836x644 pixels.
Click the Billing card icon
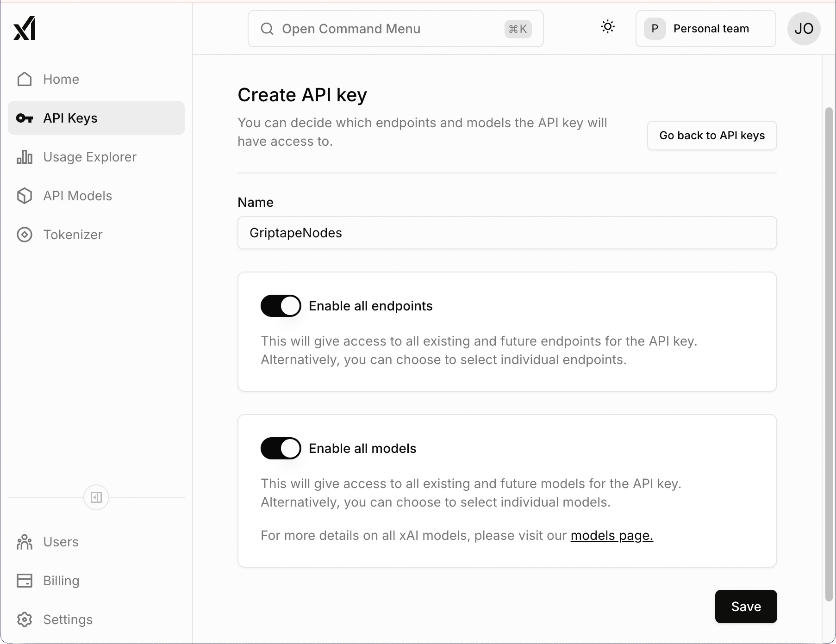tap(25, 581)
